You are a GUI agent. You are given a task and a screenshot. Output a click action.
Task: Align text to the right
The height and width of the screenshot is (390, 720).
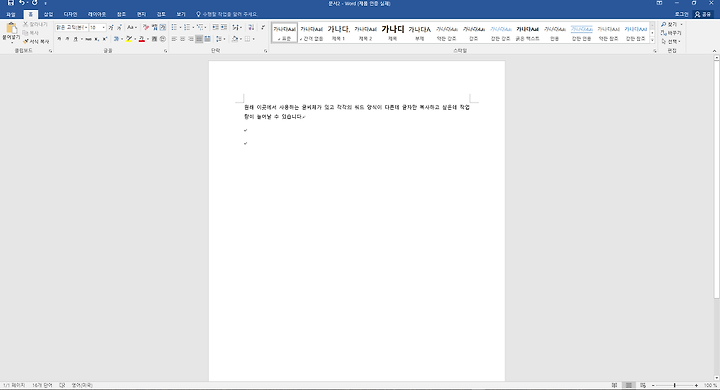pyautogui.click(x=191, y=39)
